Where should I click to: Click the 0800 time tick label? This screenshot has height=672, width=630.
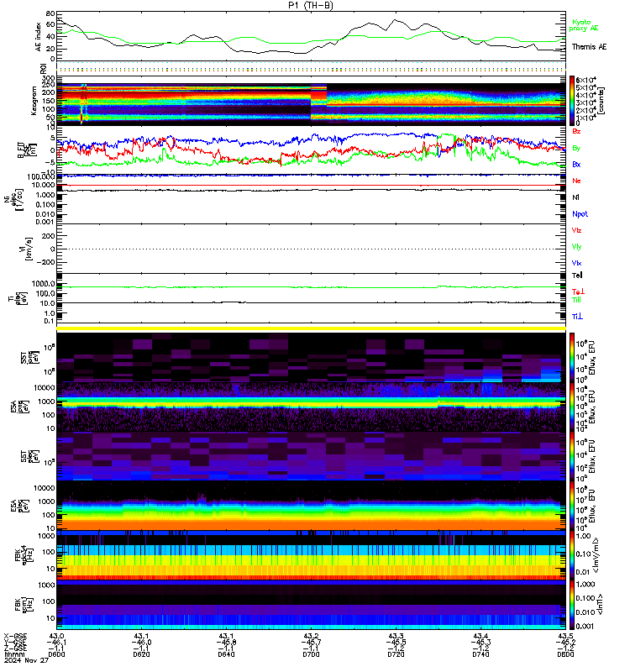(x=565, y=654)
